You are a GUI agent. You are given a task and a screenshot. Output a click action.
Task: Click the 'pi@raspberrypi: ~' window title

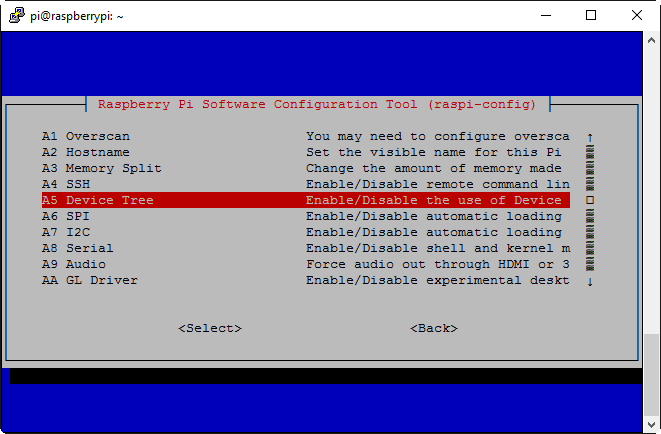[77, 16]
